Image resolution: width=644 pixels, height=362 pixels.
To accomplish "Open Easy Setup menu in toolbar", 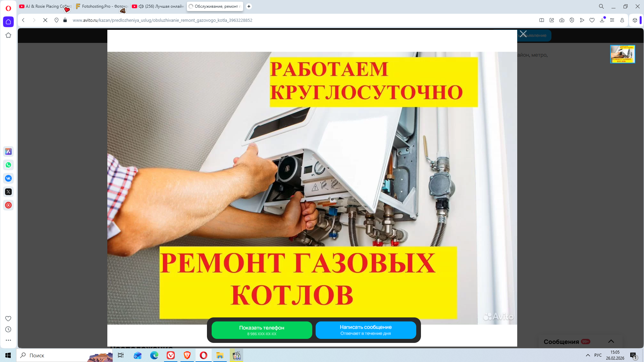I will point(612,20).
